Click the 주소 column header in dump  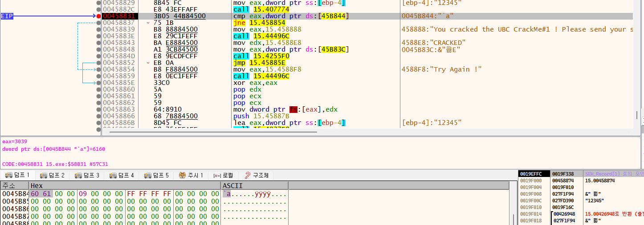[x=14, y=185]
